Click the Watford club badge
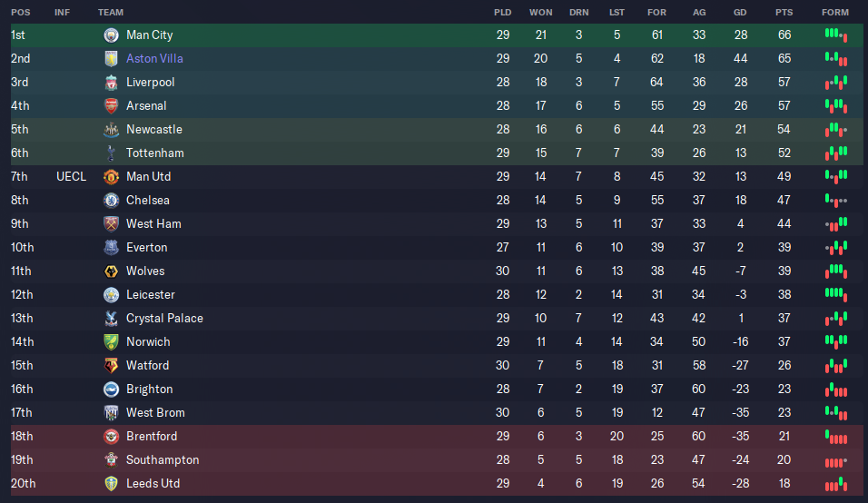Viewport: 868px width, 503px height. 112,366
